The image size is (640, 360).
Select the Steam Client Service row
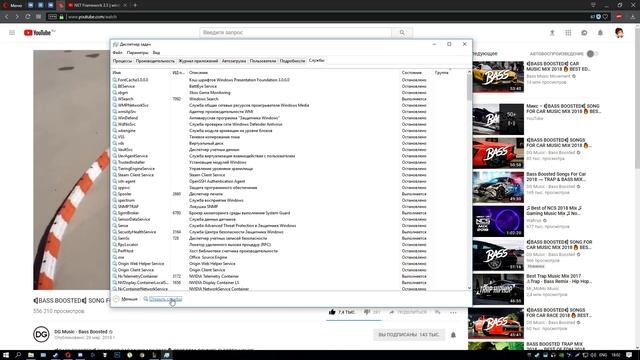coord(289,175)
